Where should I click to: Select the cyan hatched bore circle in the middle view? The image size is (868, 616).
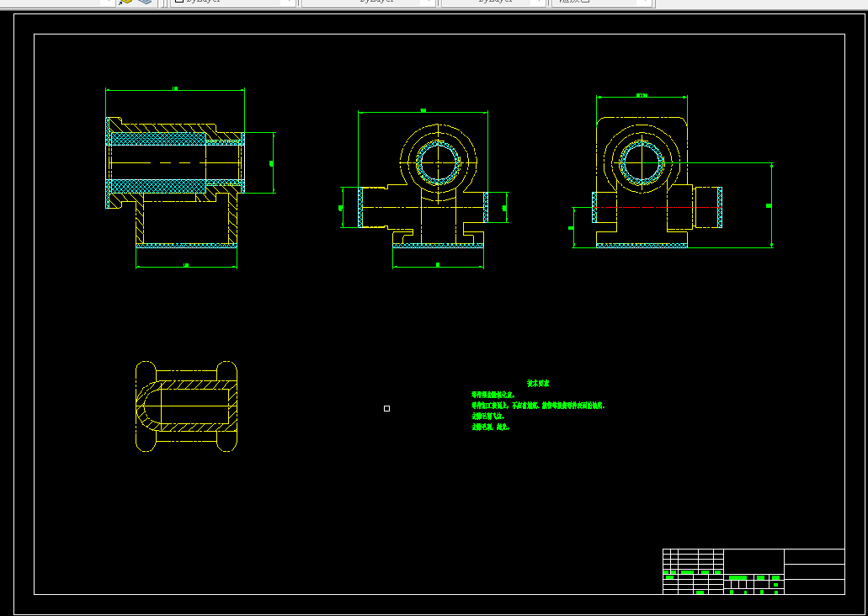(x=438, y=162)
